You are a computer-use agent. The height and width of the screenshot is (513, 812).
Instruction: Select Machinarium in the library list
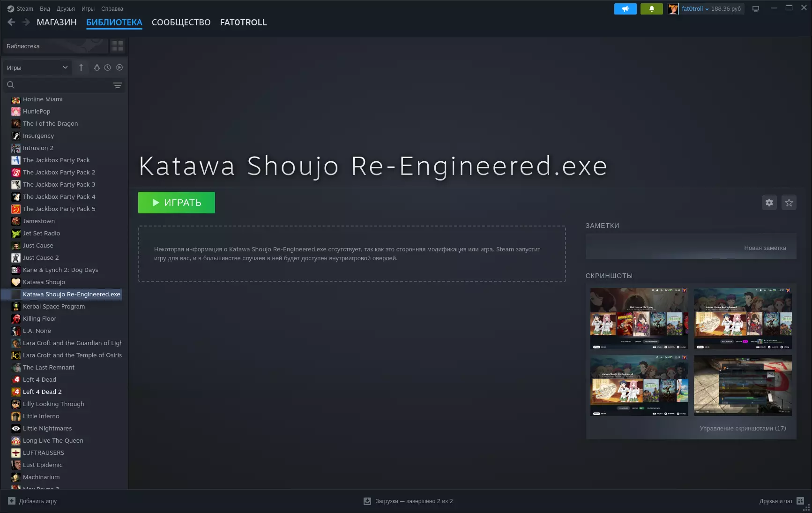[41, 477]
